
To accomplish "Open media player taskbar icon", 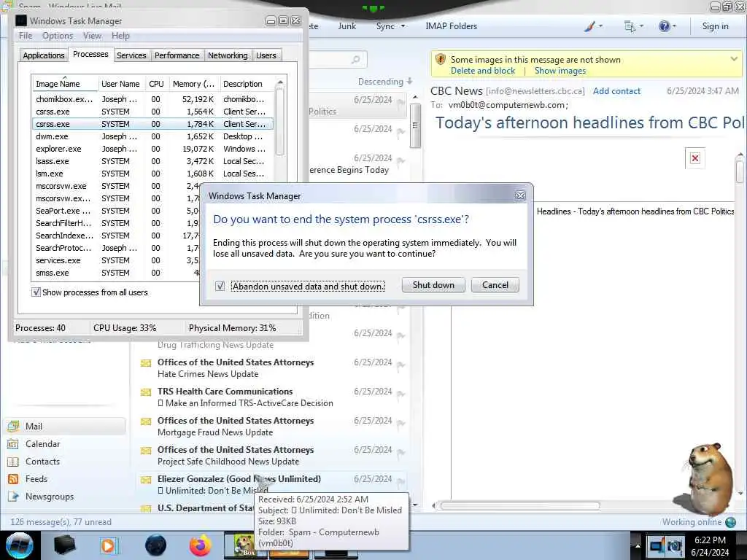I will [x=109, y=545].
